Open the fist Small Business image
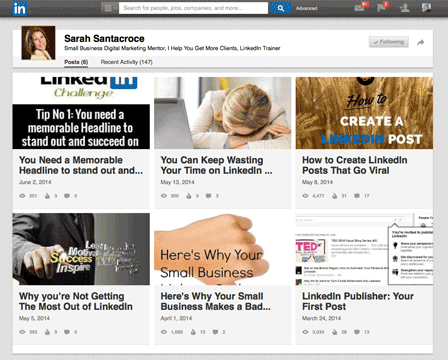448x360 pixels. pyautogui.click(x=222, y=249)
